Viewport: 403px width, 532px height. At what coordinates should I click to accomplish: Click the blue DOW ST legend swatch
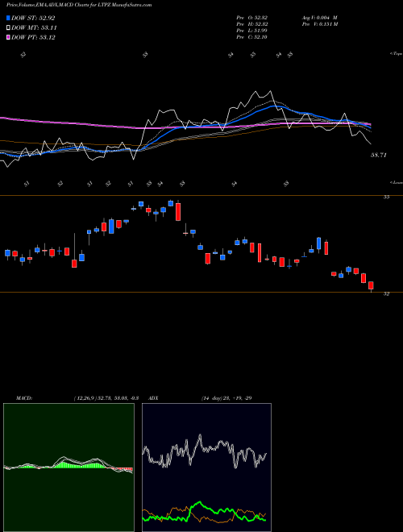(x=8, y=18)
